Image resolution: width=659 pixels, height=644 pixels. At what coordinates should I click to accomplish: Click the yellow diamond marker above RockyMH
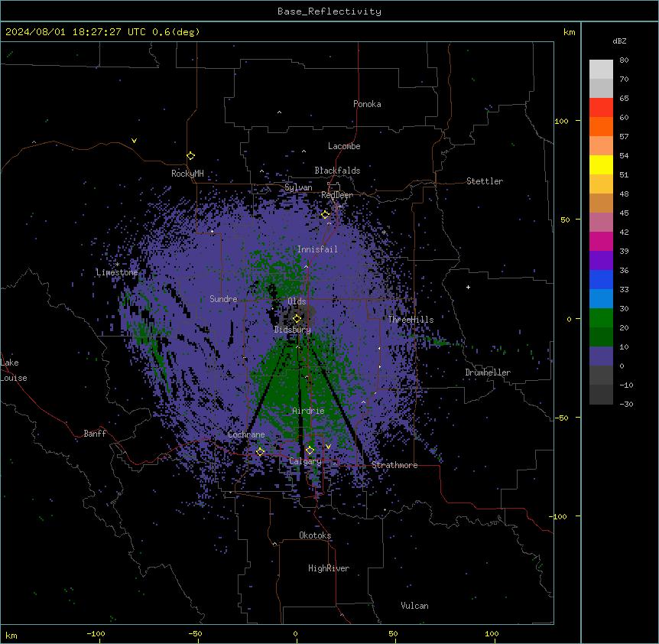190,156
